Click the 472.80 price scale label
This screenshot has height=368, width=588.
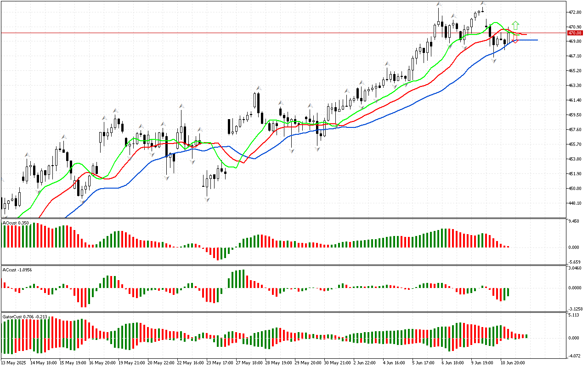tap(575, 12)
